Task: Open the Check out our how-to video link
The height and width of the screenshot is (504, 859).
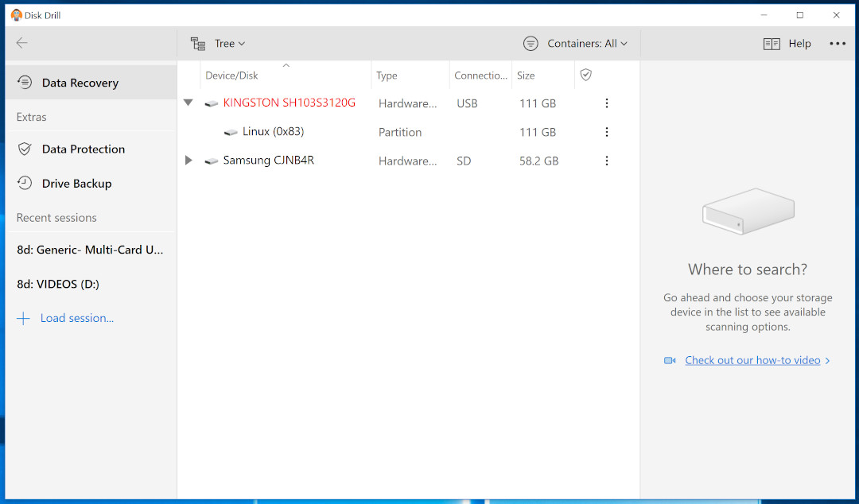Action: (752, 360)
